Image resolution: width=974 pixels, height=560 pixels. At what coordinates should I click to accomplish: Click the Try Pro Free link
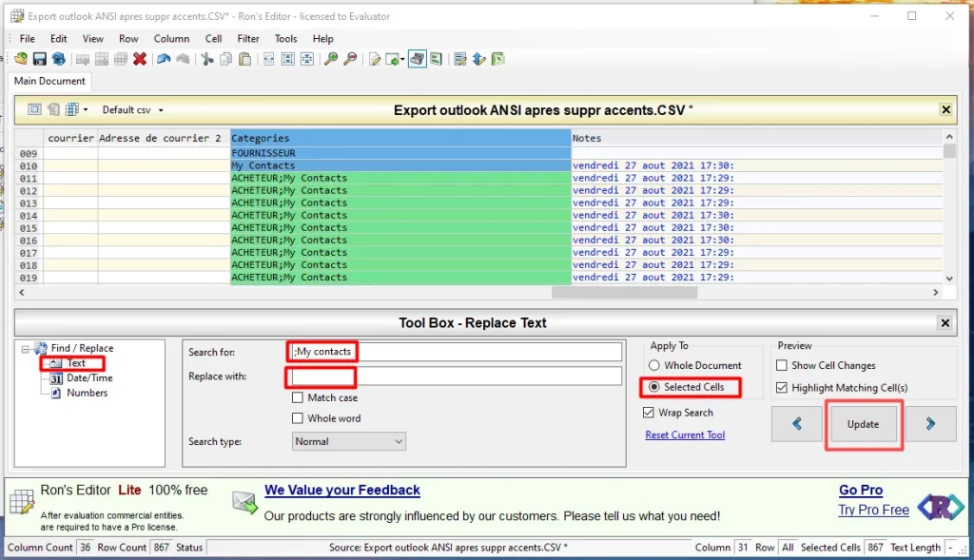tap(873, 510)
